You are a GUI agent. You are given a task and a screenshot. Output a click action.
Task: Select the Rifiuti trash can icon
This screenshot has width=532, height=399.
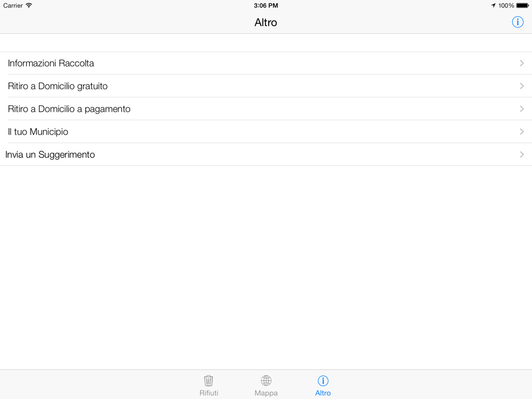coord(209,381)
